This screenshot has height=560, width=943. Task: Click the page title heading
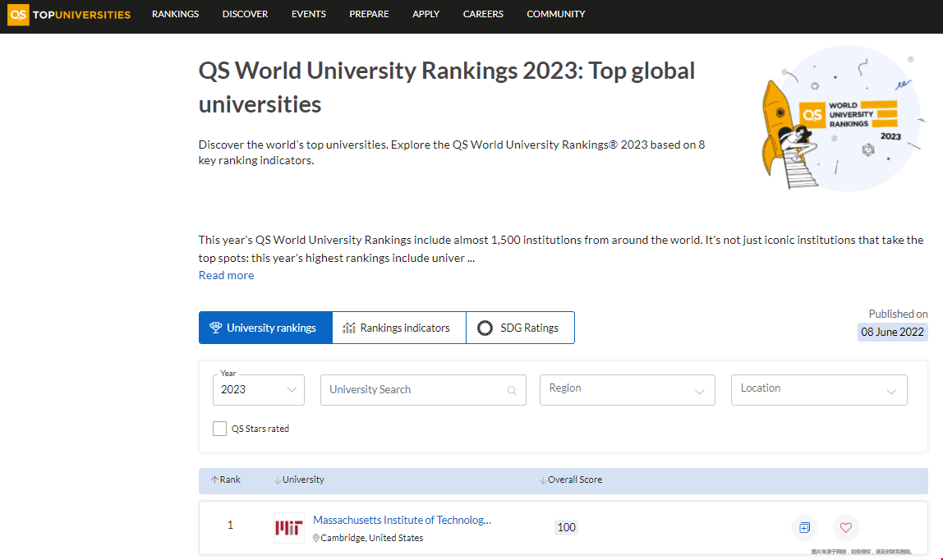[446, 87]
